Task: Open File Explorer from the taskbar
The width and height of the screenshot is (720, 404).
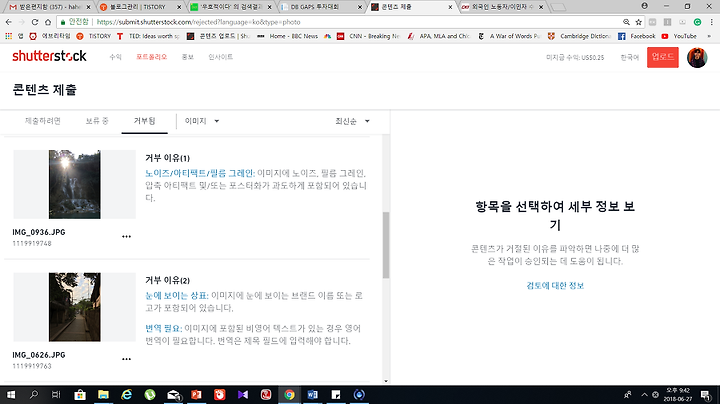Action: [x=103, y=395]
